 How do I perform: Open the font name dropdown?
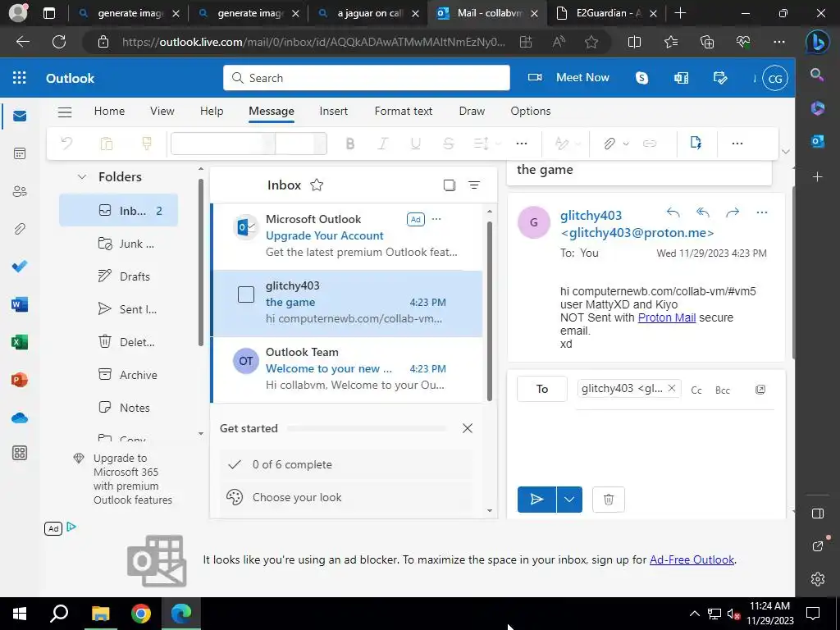pos(223,144)
